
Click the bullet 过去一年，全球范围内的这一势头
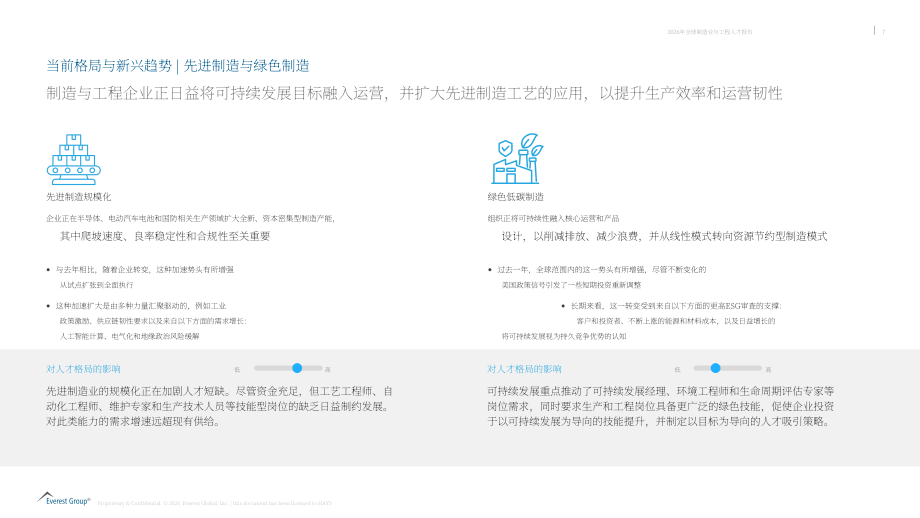(602, 269)
